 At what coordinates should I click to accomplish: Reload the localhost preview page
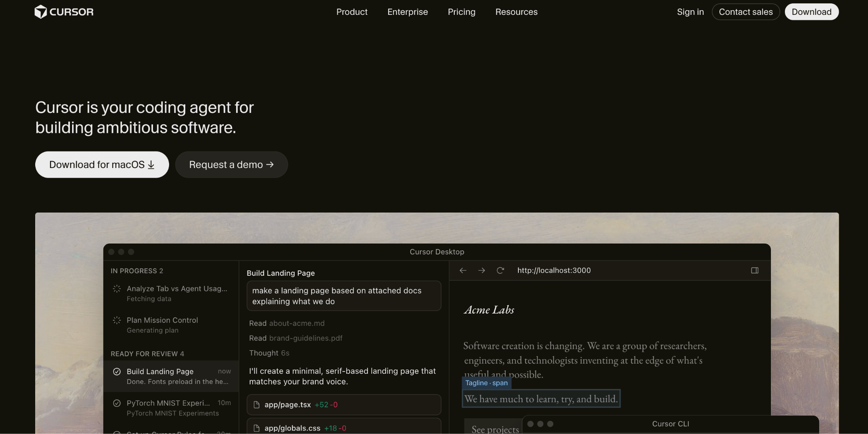(500, 271)
